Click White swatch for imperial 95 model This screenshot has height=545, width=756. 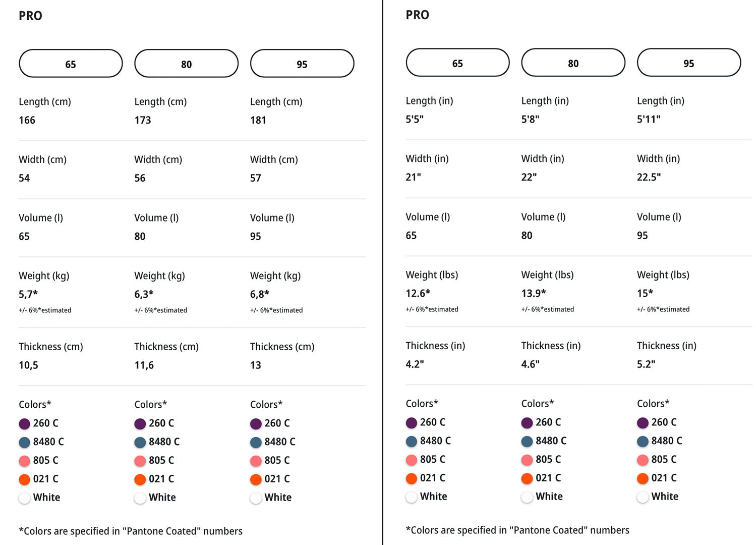click(x=643, y=497)
